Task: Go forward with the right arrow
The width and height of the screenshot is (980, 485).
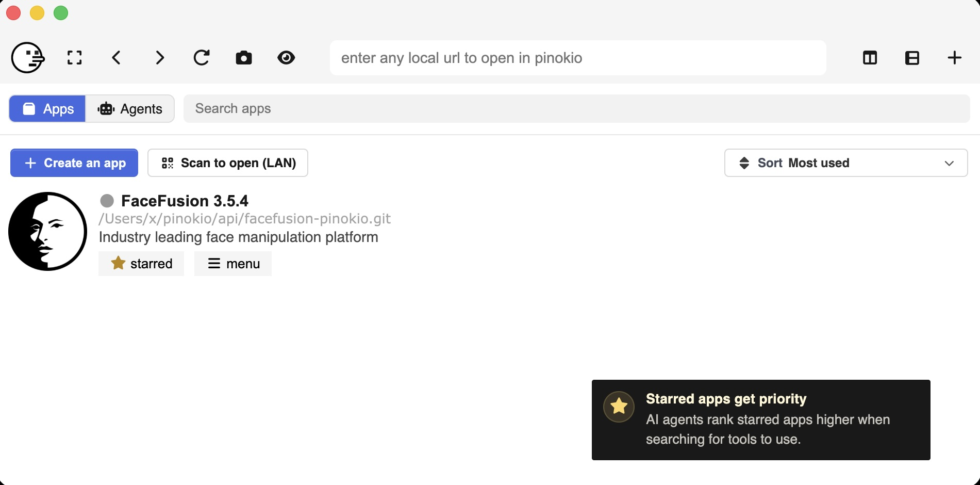Action: (159, 58)
